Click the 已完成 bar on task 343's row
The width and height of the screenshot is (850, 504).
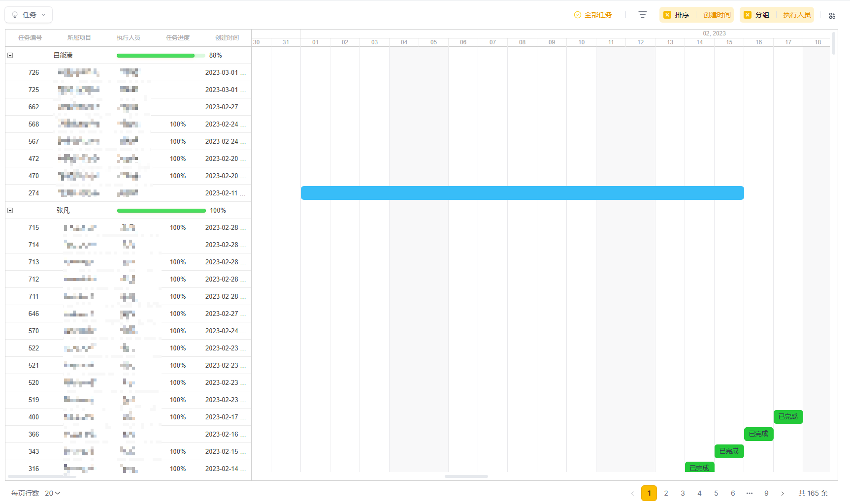729,451
